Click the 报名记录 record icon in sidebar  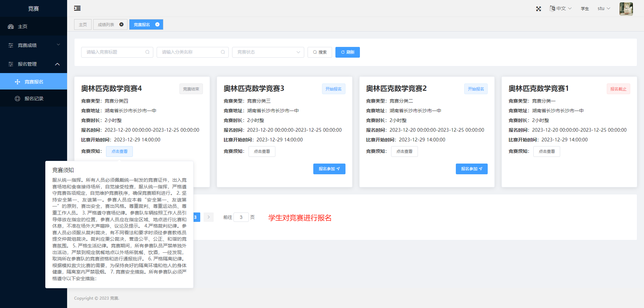17,98
